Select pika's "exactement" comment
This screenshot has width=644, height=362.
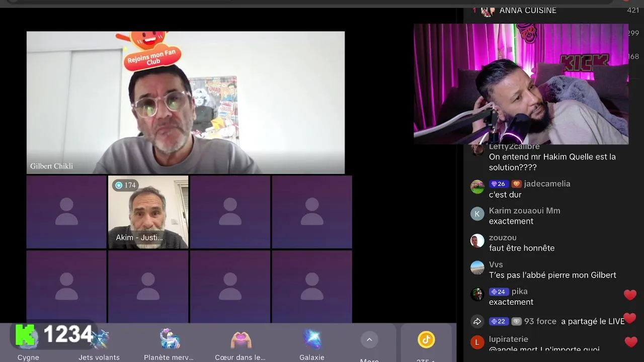tap(511, 302)
